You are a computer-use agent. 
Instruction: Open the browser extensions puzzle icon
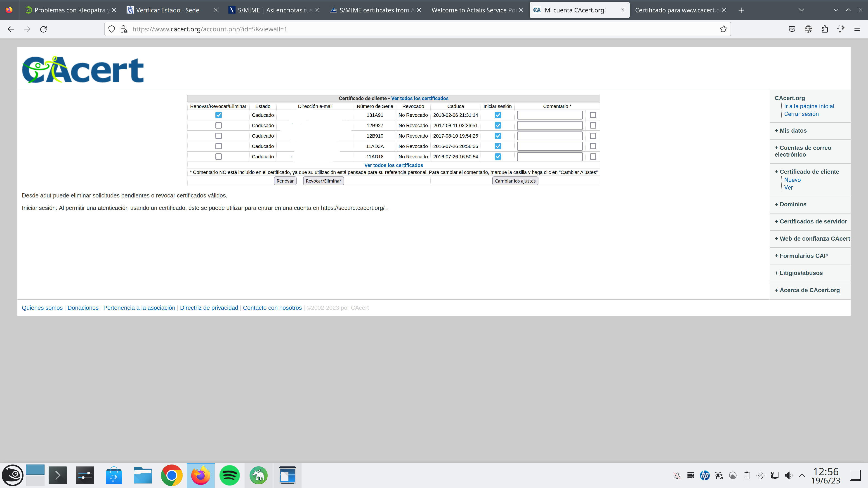(x=825, y=29)
